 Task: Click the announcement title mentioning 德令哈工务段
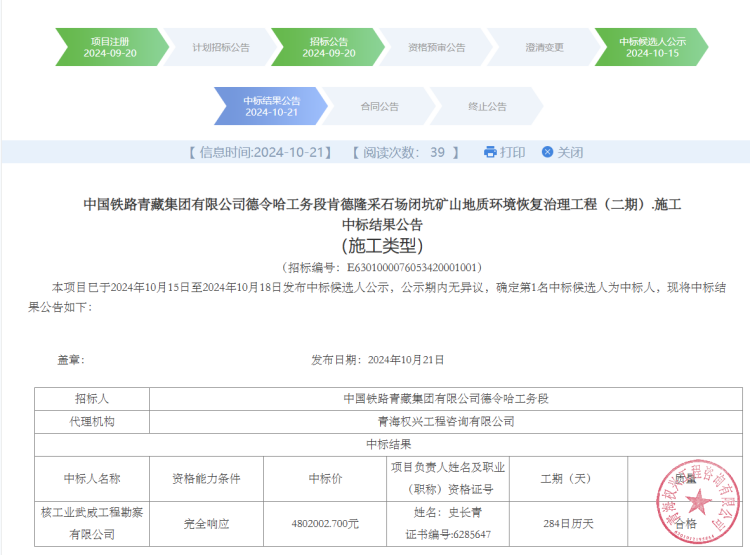[x=382, y=204]
